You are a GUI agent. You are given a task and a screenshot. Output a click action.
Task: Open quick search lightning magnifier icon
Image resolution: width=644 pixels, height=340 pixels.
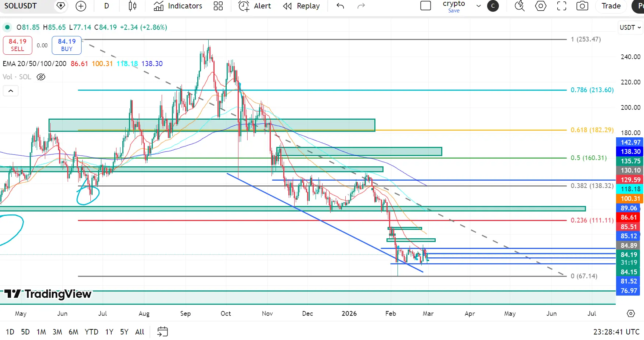[519, 6]
